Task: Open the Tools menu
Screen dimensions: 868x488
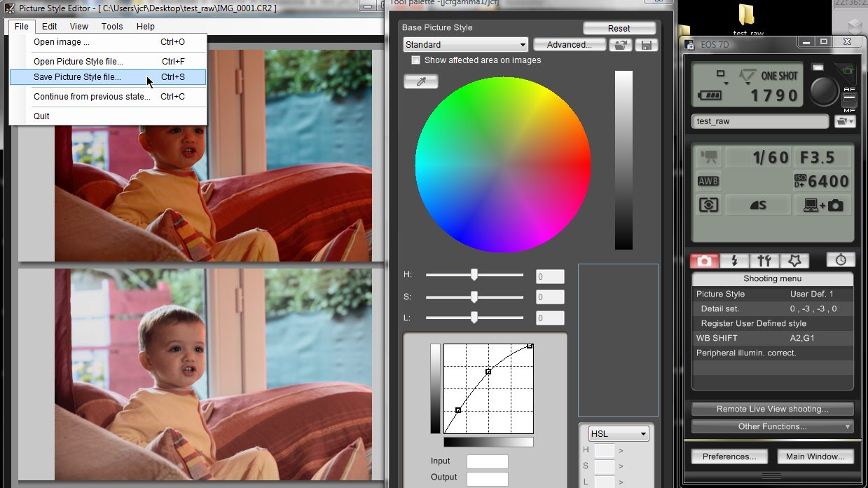Action: click(x=112, y=27)
